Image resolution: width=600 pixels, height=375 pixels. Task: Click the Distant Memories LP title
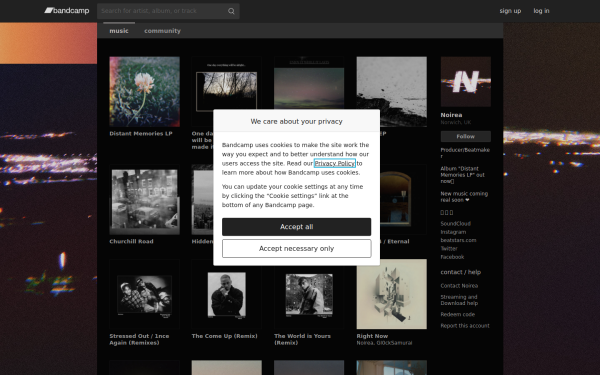coord(141,134)
